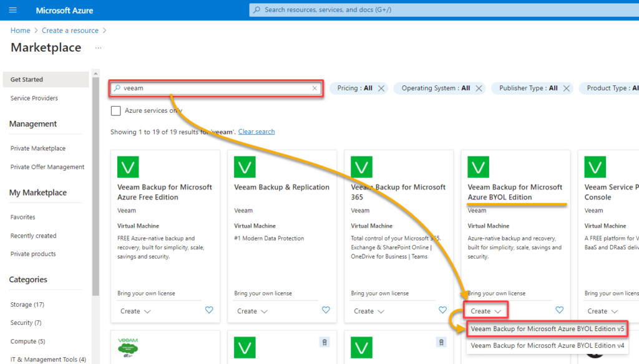Screen dimensions: 639x364
Task: Remove the Publisher Type : All filter
Action: [567, 89]
